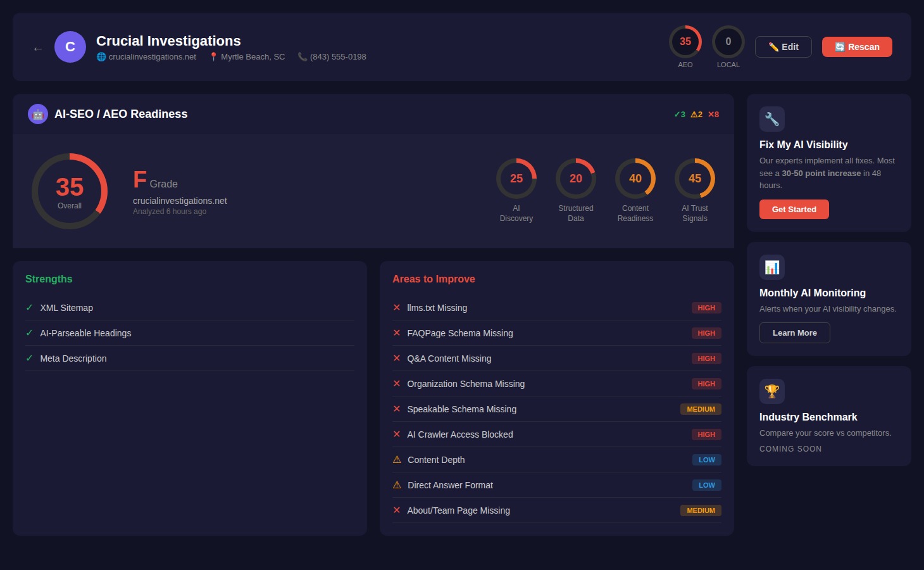Viewport: 924px width, 570px height.
Task: Click the AEO score ring in header
Action: click(x=685, y=42)
